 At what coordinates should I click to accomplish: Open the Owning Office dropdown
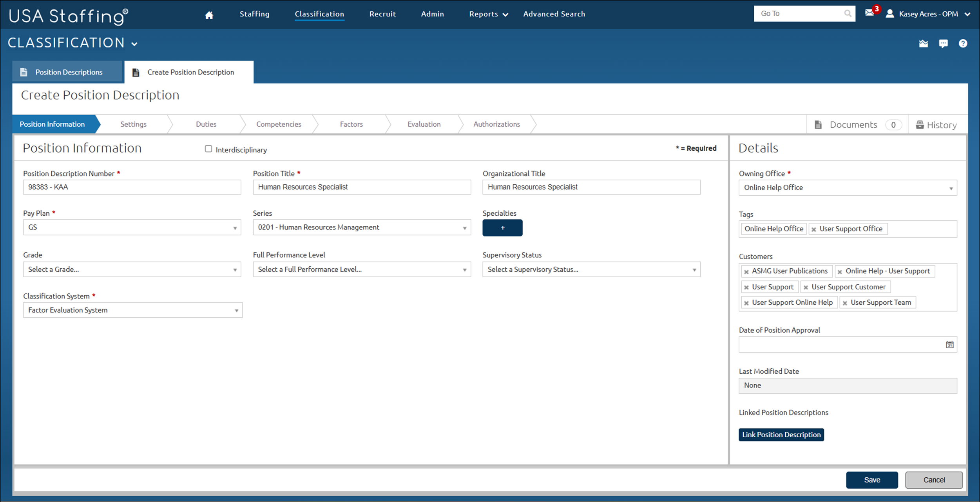click(x=848, y=188)
